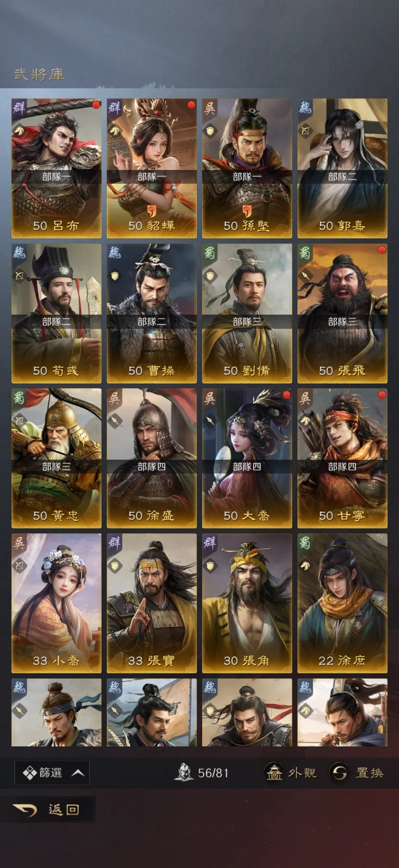The height and width of the screenshot is (868, 399).
Task: Click the 置換 swap arrows icon
Action: click(x=339, y=773)
